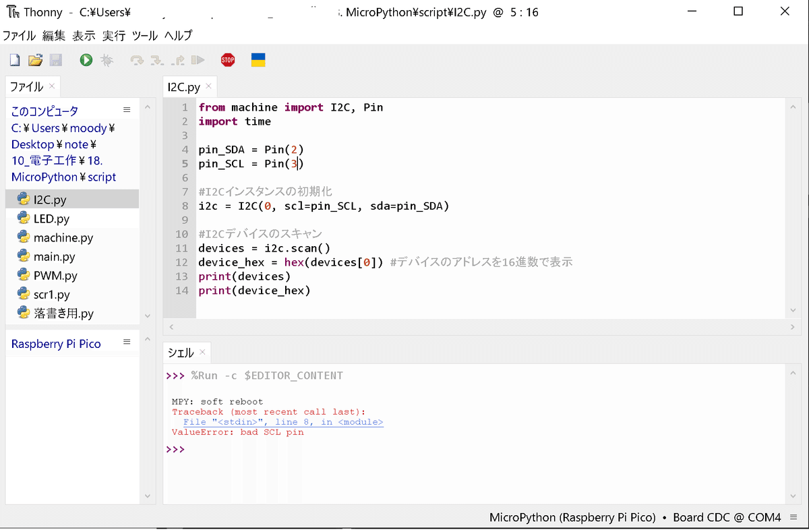Open the files panel hamburger menu
Screen dimensions: 809x532
[x=127, y=109]
